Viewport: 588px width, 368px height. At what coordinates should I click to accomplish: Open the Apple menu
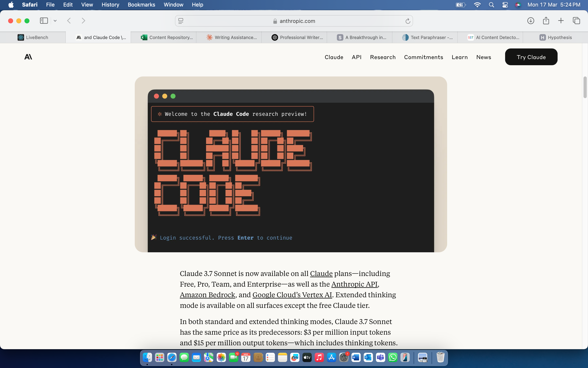click(11, 5)
